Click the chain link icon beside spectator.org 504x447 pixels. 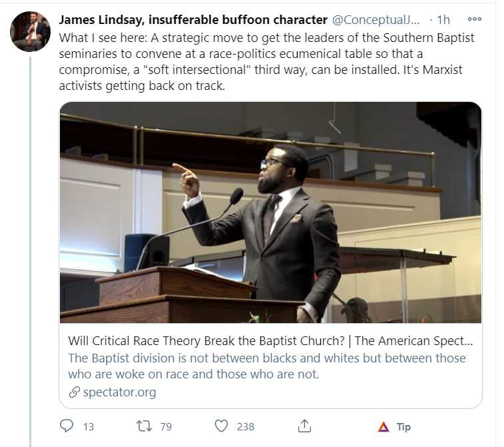tap(74, 392)
